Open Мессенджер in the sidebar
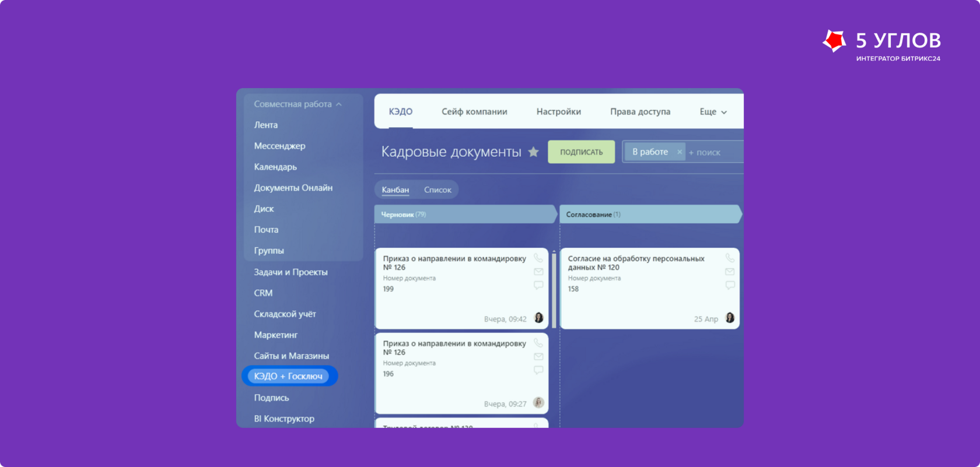980x467 pixels. click(x=279, y=146)
